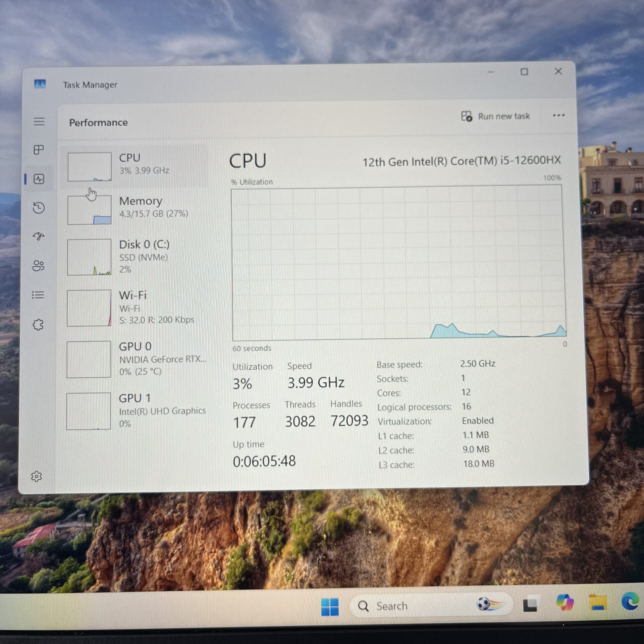The width and height of the screenshot is (644, 644).
Task: Click the Virtualization value Enabled
Action: [x=478, y=421]
